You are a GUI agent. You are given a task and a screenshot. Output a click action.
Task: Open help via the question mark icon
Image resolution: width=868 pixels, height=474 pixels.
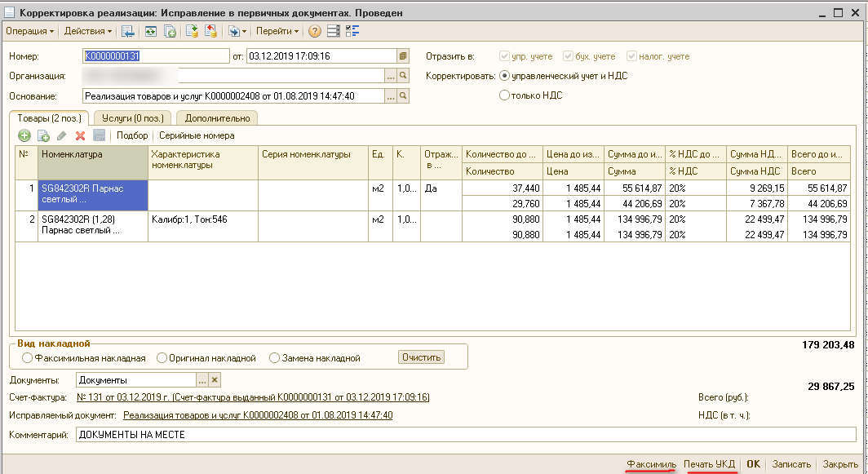314,31
